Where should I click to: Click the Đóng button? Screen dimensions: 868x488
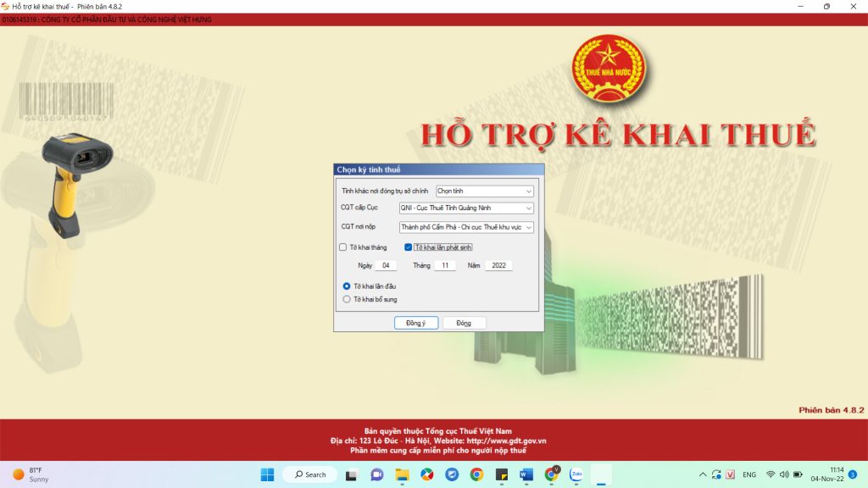(x=464, y=323)
